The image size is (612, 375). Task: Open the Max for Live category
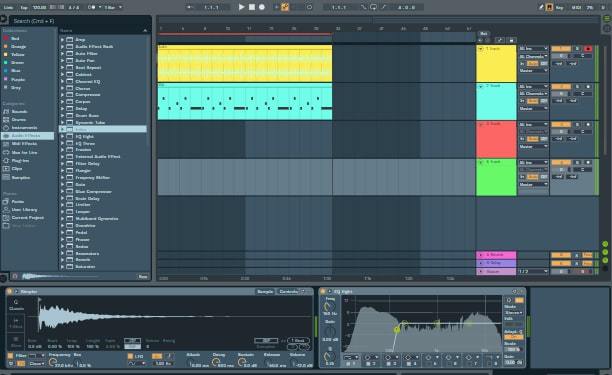click(x=24, y=152)
